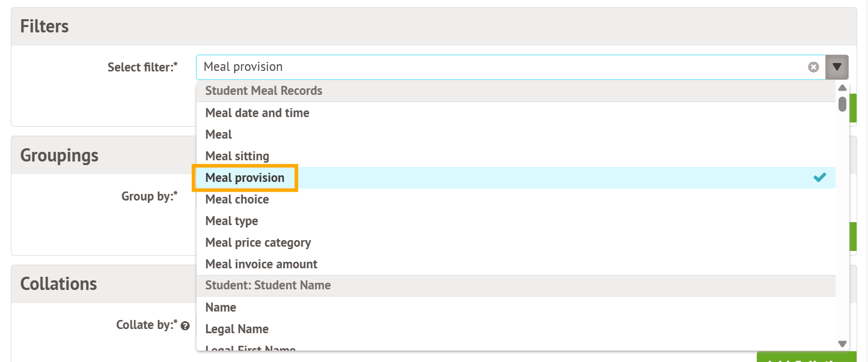Pick 'Meal price category' option
This screenshot has height=362, width=868.
point(258,243)
